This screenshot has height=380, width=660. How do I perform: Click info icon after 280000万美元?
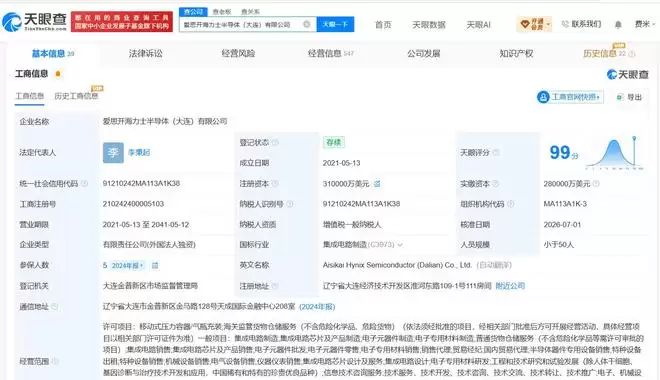tap(596, 183)
